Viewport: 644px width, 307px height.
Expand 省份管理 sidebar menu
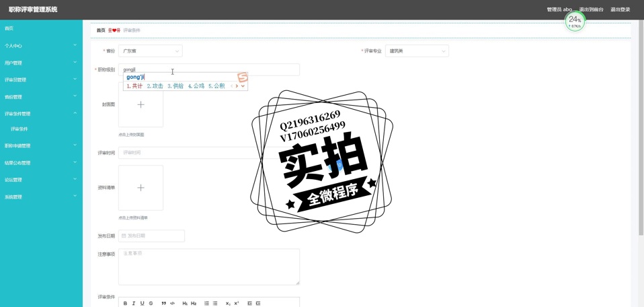tap(41, 97)
